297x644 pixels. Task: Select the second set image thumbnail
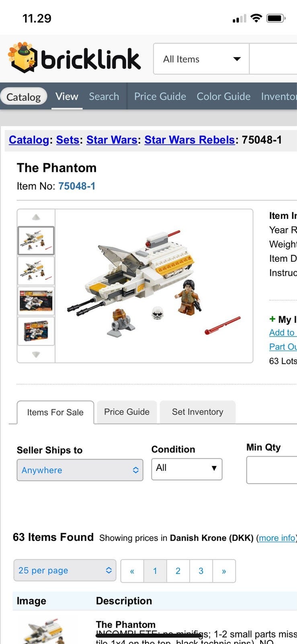[x=36, y=271]
